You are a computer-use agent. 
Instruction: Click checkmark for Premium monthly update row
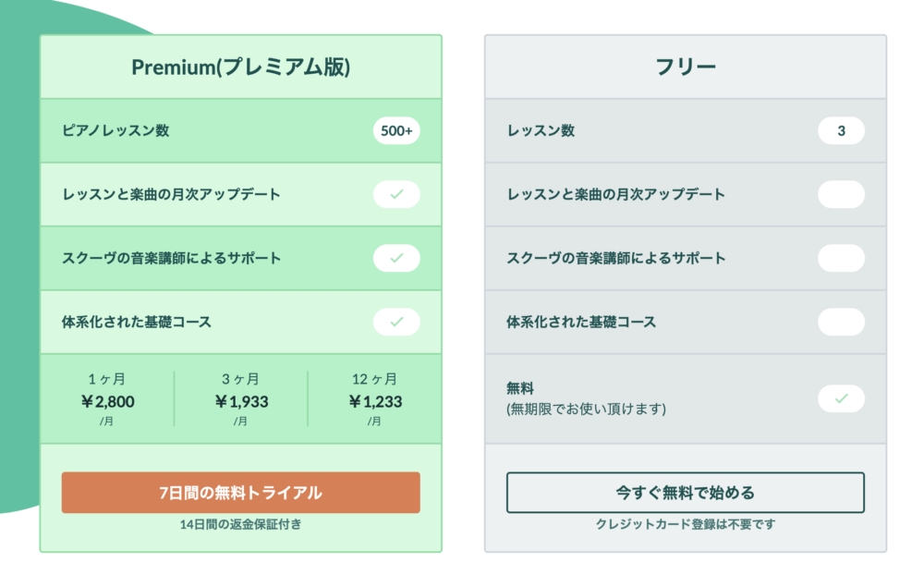[396, 194]
